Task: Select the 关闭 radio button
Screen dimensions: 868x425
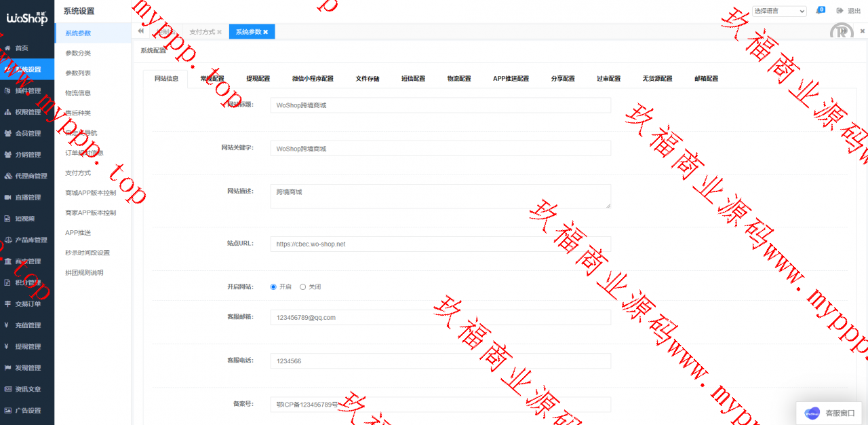Action: click(x=303, y=287)
